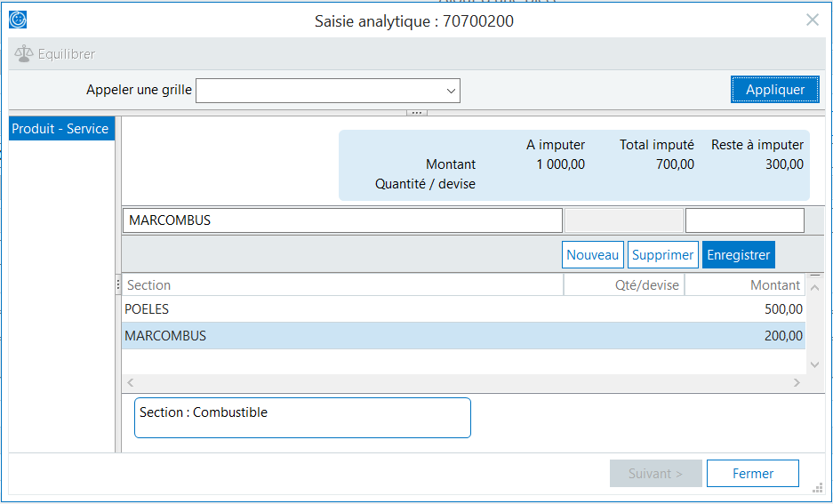This screenshot has width=833, height=504.
Task: Expand the collapsed panel with ellipsis handle
Action: pyautogui.click(x=417, y=113)
